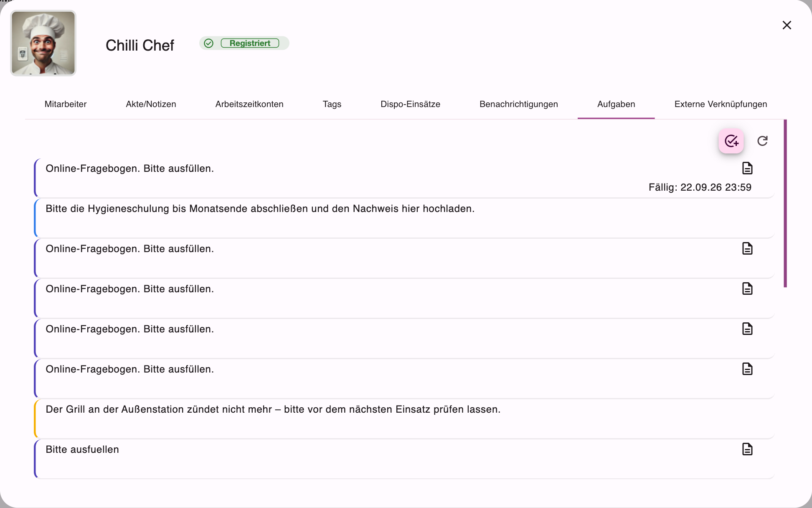Close the Chilli Chef dialog
Screen dimensions: 812x508
click(787, 25)
